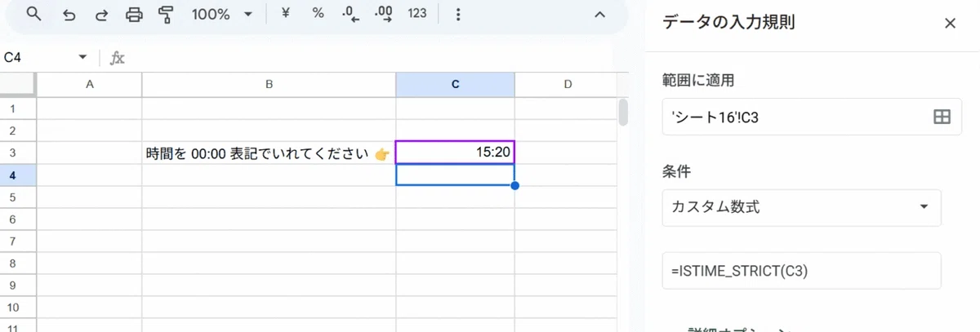Decrease decimal places
This screenshot has width=980, height=332.
tap(351, 15)
